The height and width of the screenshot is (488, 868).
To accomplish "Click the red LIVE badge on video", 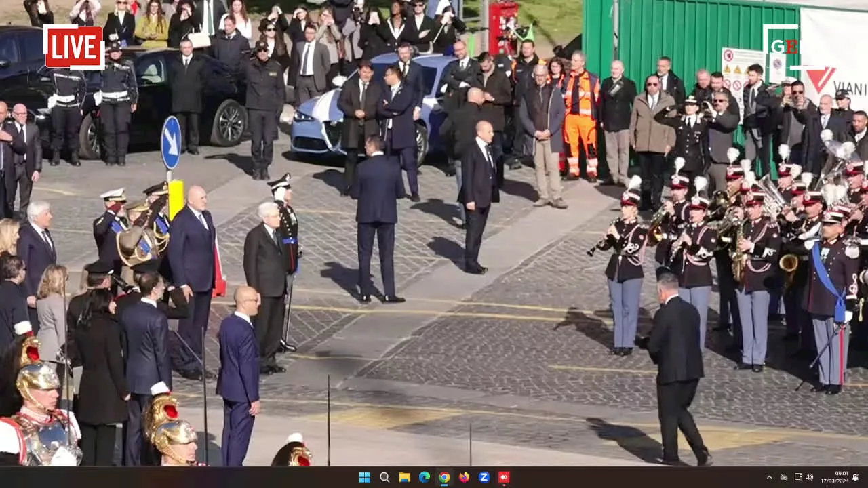I will coord(73,47).
